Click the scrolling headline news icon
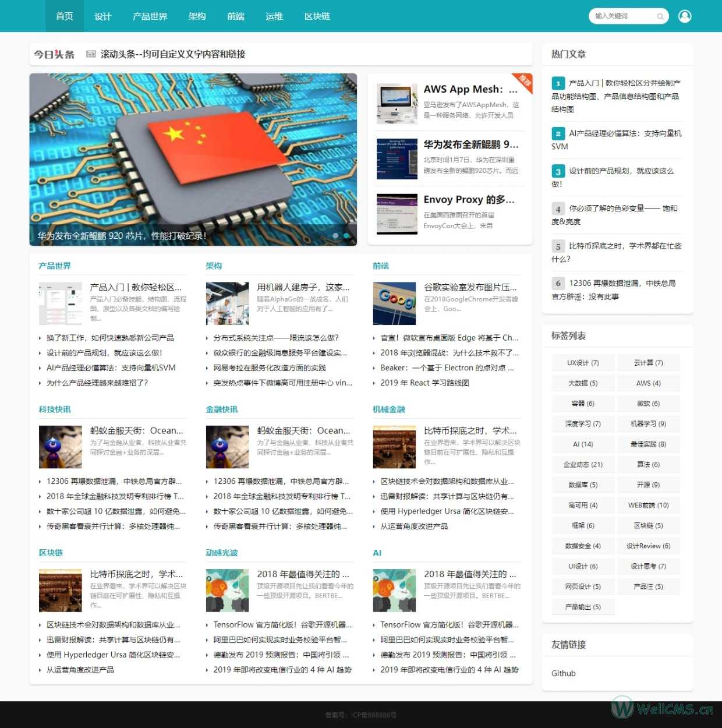Screen dimensions: 722x728 coord(91,54)
